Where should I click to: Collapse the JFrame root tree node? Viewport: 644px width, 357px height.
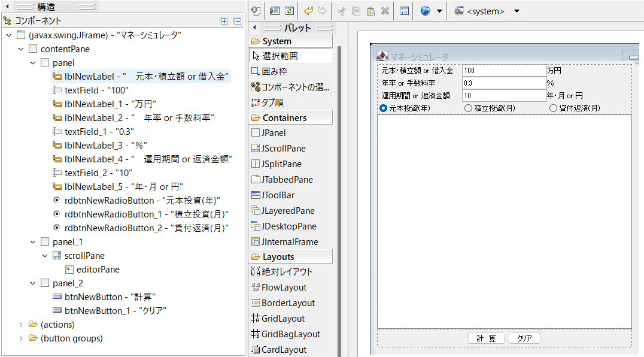pos(9,35)
